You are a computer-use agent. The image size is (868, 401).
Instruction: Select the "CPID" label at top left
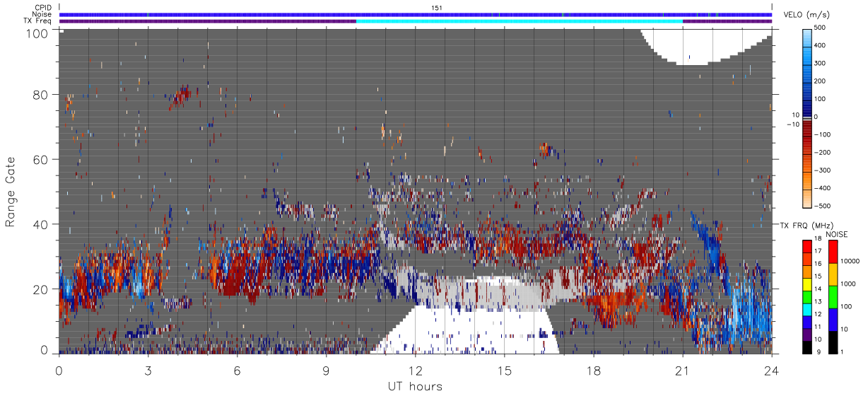[44, 8]
